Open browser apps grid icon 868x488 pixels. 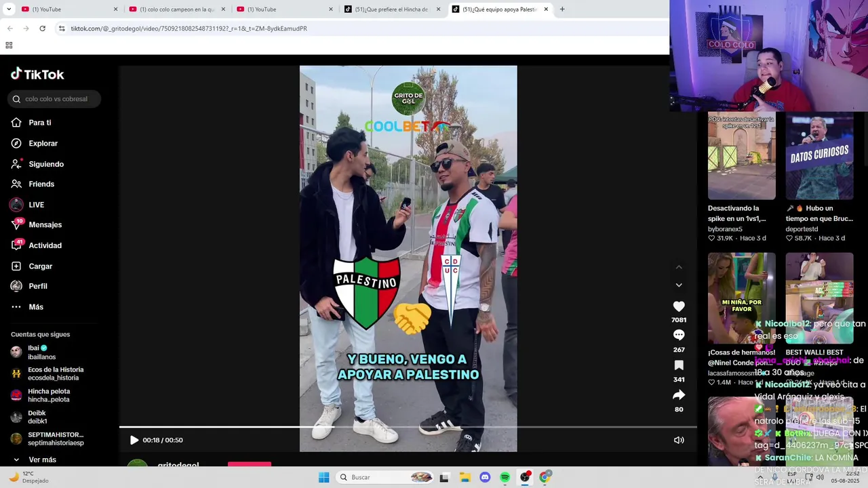[x=9, y=45]
